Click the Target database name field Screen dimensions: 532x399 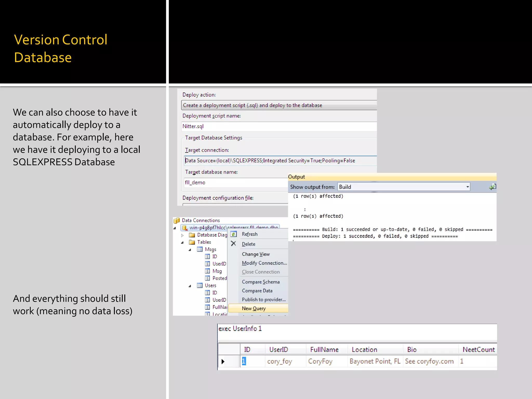click(236, 183)
